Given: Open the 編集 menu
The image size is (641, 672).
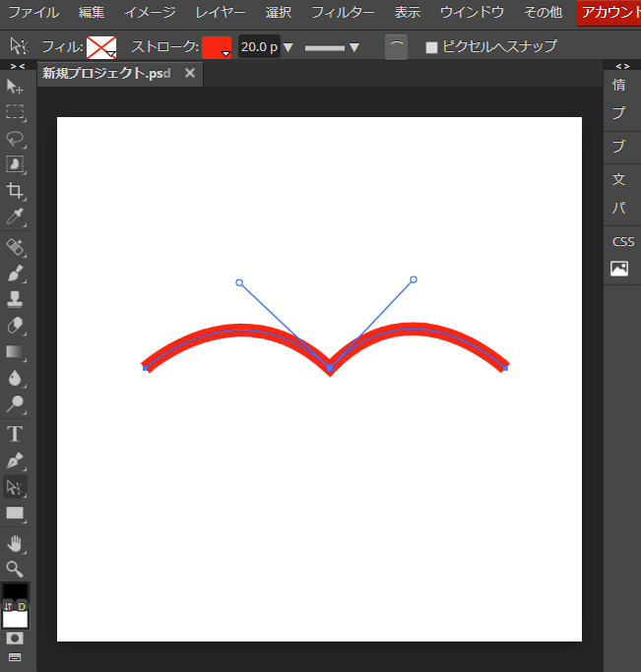Looking at the screenshot, I should [x=92, y=12].
